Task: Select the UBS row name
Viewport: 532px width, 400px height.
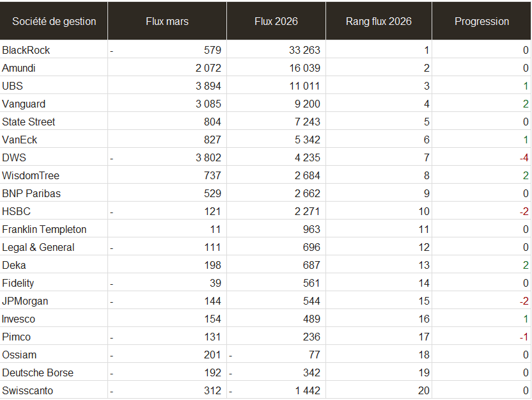Action: tap(13, 86)
